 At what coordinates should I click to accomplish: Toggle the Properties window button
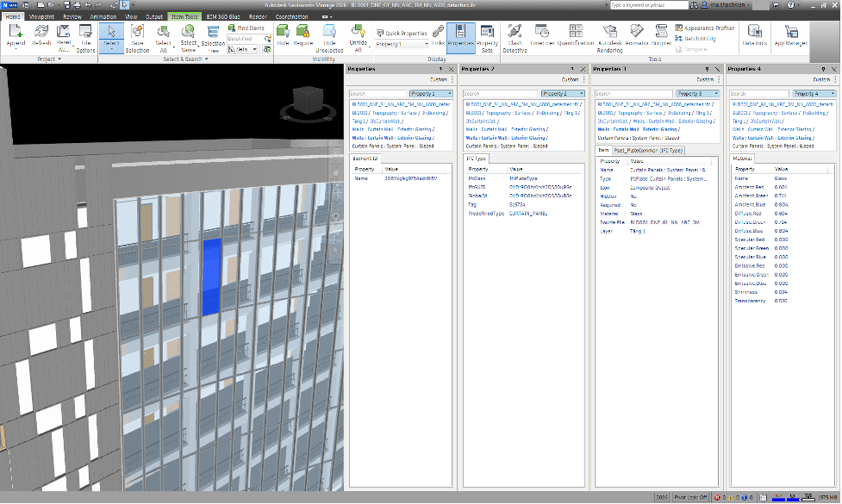(460, 38)
